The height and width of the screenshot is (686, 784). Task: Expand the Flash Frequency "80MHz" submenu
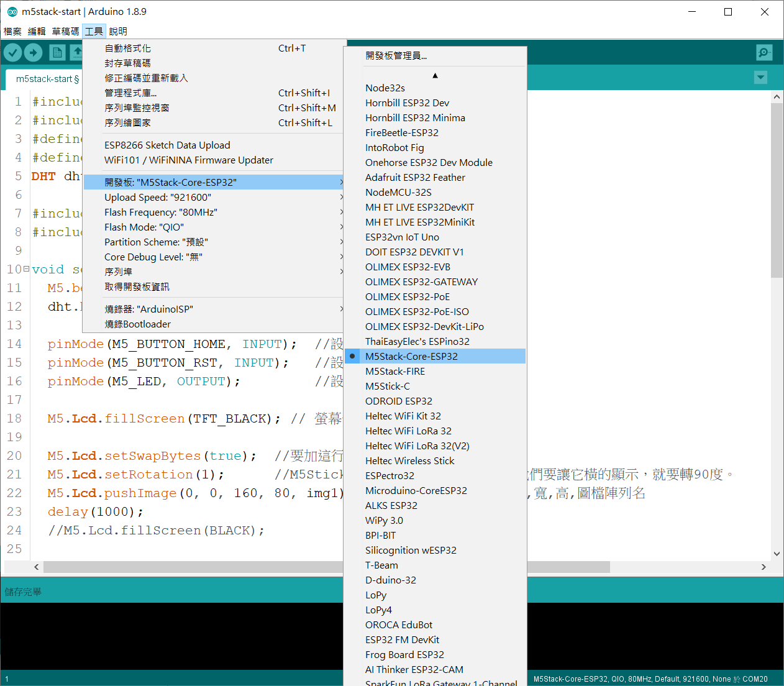[x=214, y=212]
